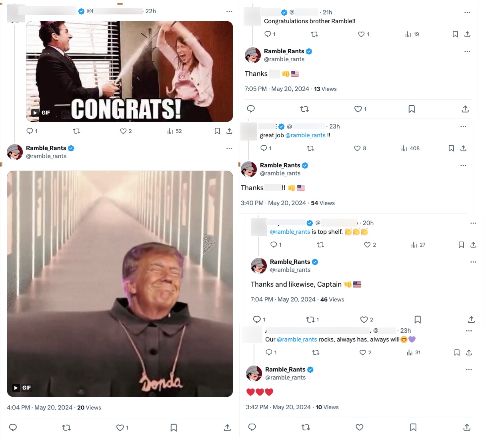The height and width of the screenshot is (448, 484).
Task: Retweet the CONGRATS! GIF tweet
Action: [x=76, y=131]
